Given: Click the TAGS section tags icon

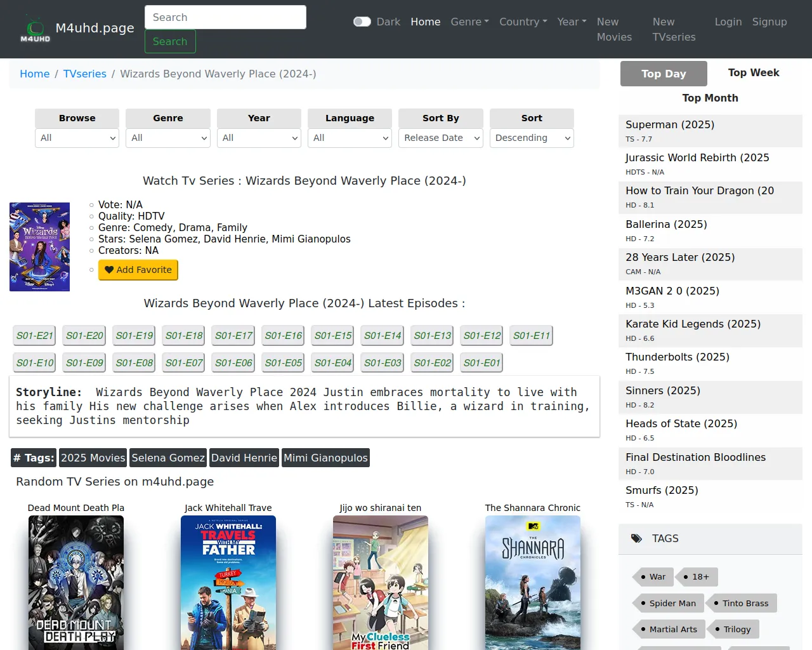Looking at the screenshot, I should [x=636, y=539].
